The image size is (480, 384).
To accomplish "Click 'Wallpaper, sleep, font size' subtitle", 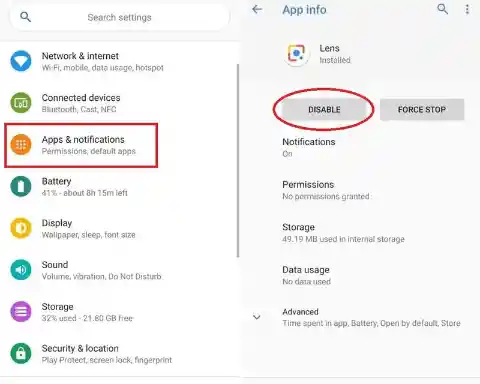I will pos(89,235).
